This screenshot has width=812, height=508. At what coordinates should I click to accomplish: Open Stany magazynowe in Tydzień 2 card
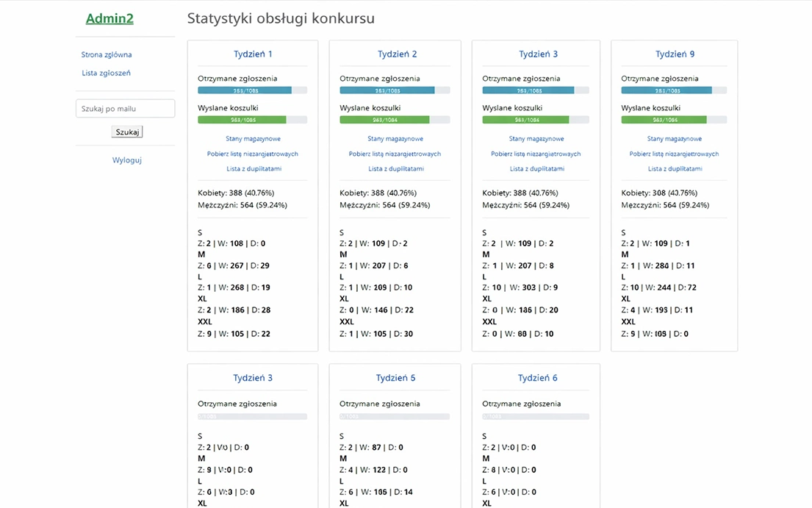click(x=395, y=139)
